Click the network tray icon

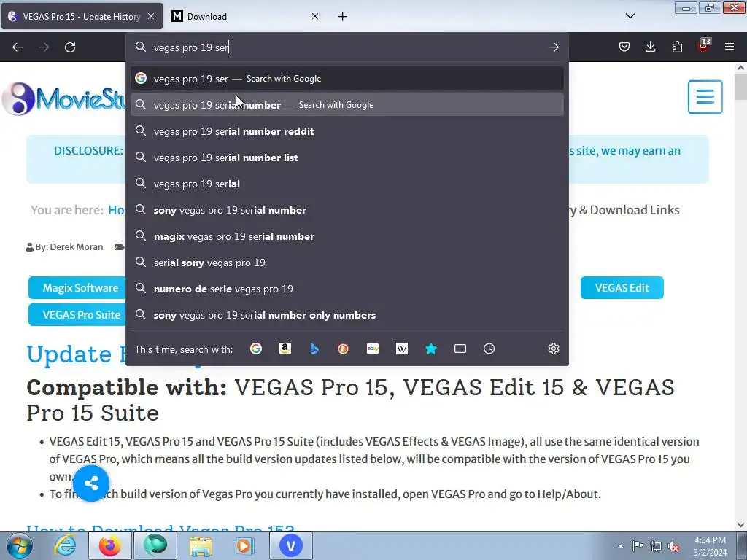click(x=656, y=546)
